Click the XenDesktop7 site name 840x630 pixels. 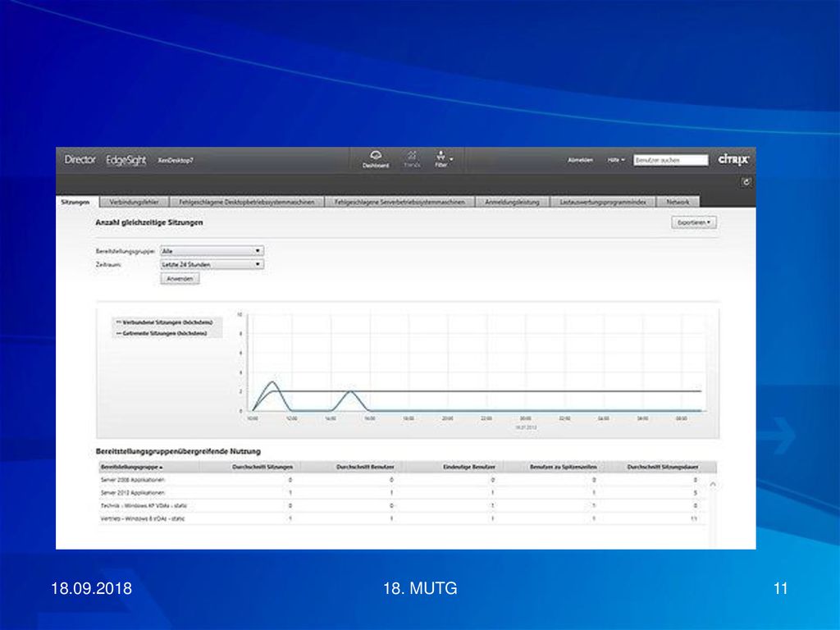[176, 160]
